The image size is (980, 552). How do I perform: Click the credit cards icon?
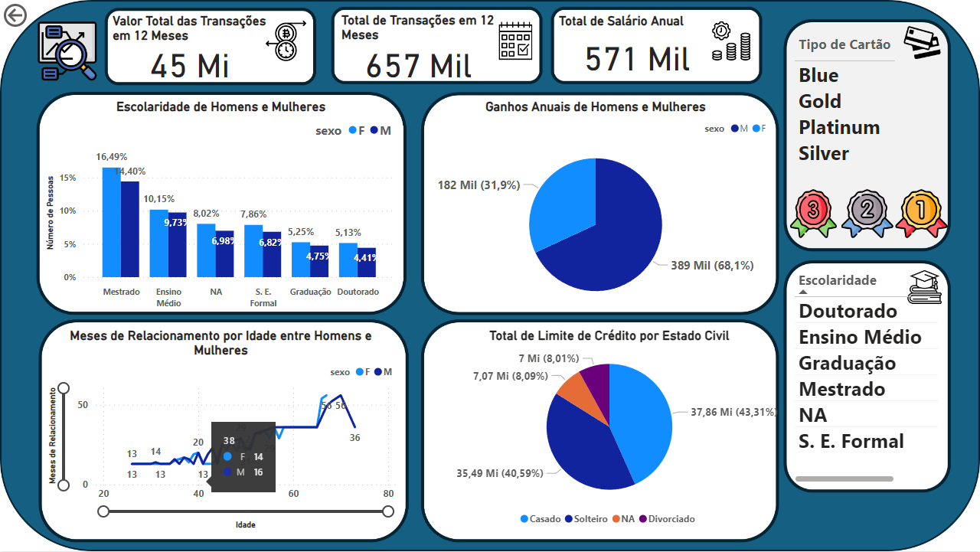(922, 42)
